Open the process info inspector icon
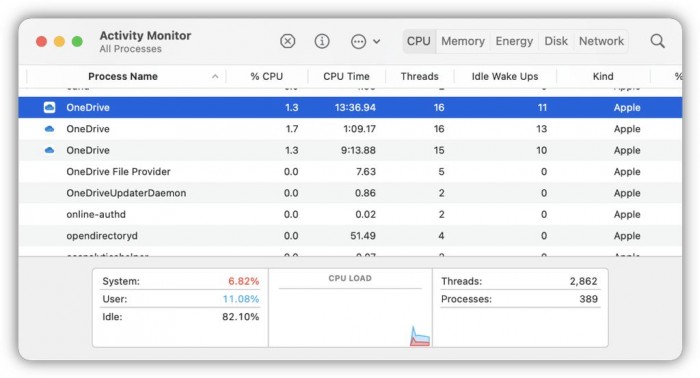This screenshot has height=378, width=700. 322,41
